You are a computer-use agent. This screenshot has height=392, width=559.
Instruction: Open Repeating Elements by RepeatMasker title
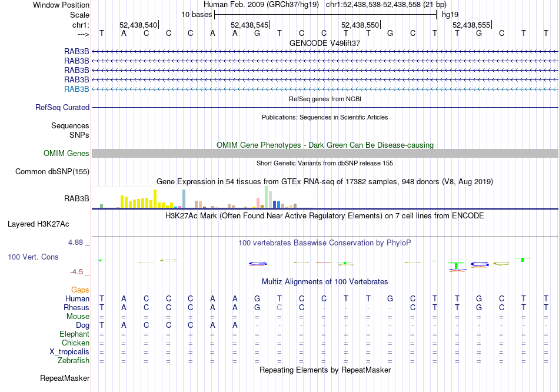pyautogui.click(x=325, y=370)
